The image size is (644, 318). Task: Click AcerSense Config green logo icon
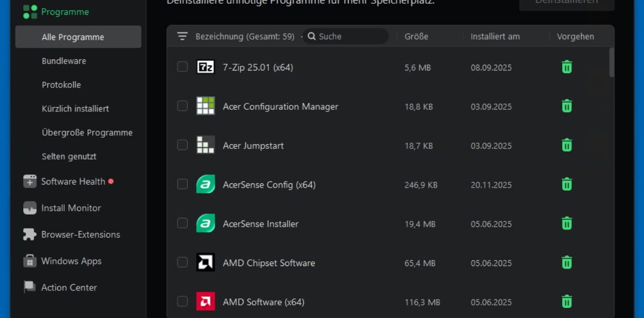(205, 184)
